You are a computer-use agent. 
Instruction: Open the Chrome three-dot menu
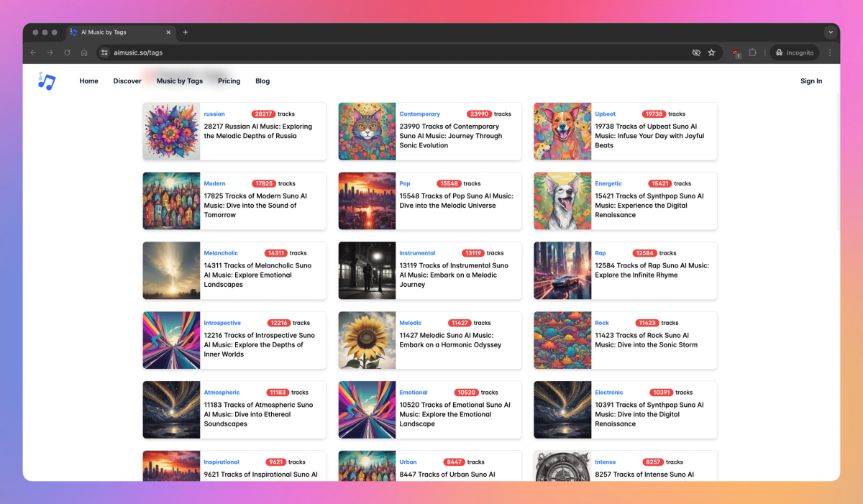(829, 52)
